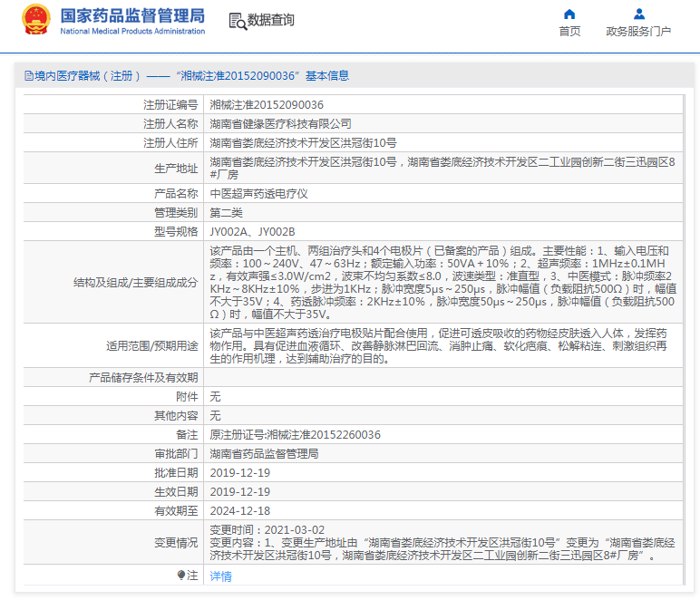The width and height of the screenshot is (700, 600).
Task: Click the 其他内容 label
Action: pyautogui.click(x=176, y=416)
